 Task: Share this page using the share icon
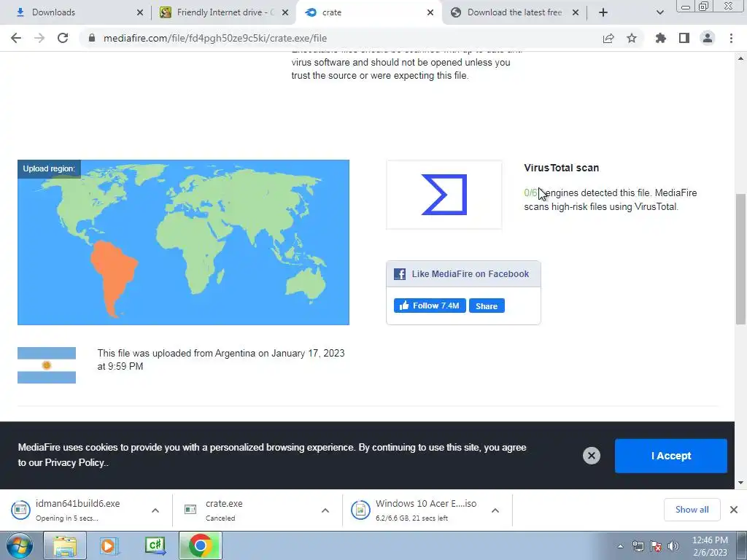608,38
